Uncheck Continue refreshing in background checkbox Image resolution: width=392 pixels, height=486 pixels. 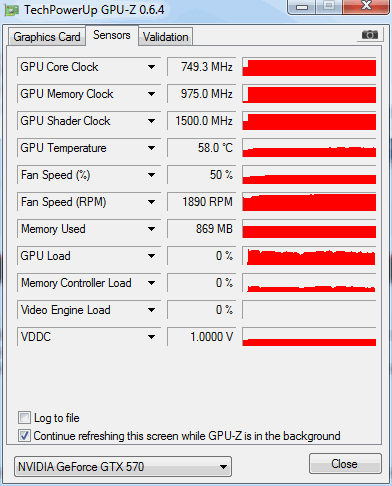point(24,435)
